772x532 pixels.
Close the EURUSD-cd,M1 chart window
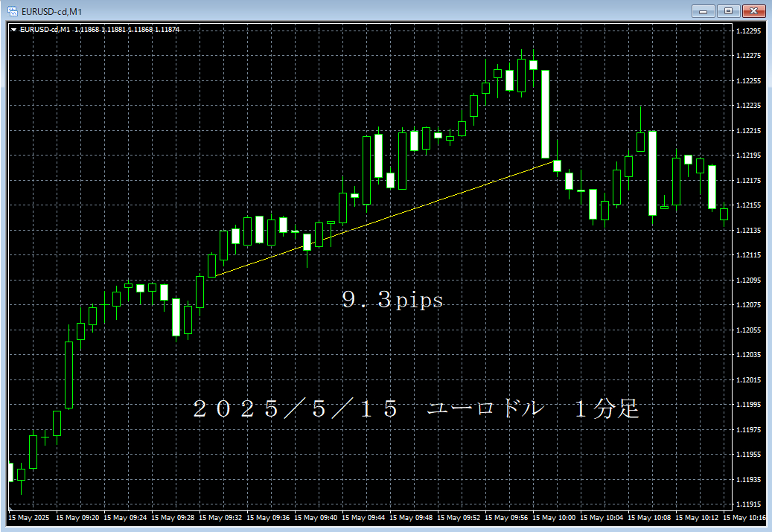(754, 11)
